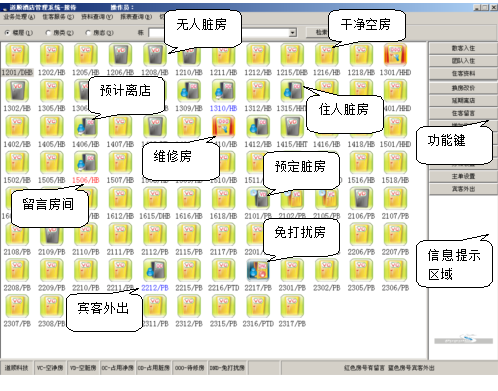Click VD-空脏房 status bar entry
Screen dimensions: 498x391
click(x=83, y=368)
